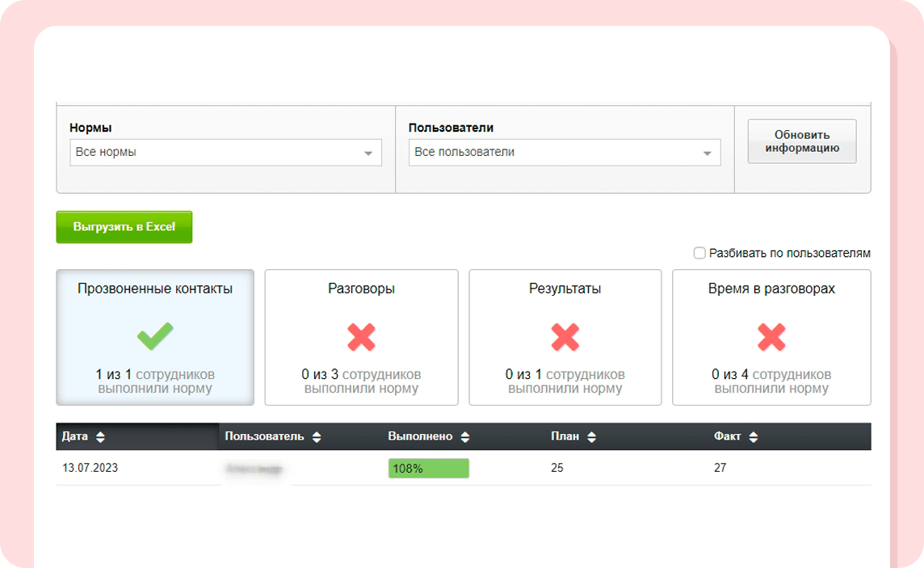Click the Пользователи dropdown arrow
This screenshot has height=568, width=924.
(x=708, y=154)
